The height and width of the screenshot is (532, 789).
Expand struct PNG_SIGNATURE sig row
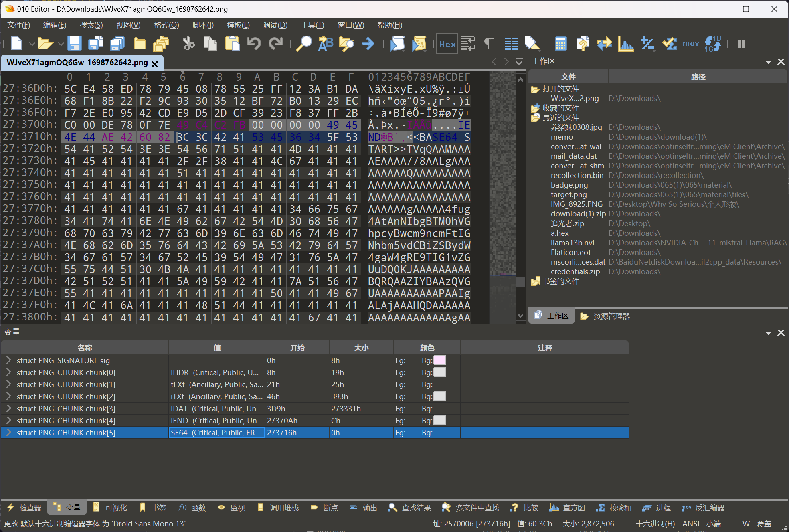[x=8, y=360]
